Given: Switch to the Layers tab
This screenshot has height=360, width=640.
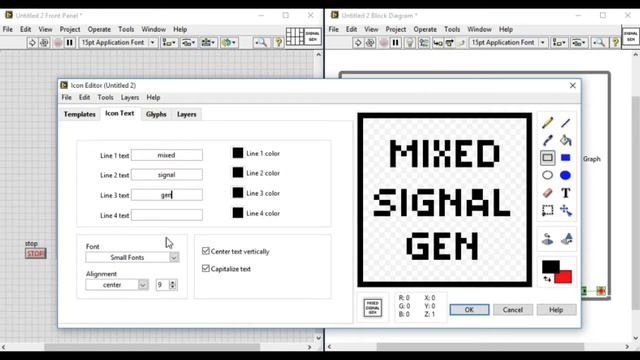Looking at the screenshot, I should [187, 114].
